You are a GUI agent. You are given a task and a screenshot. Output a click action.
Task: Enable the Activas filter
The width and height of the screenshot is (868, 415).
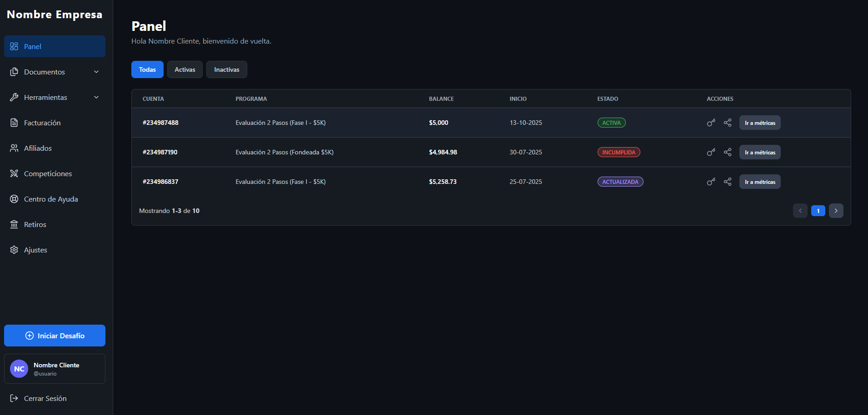(185, 69)
